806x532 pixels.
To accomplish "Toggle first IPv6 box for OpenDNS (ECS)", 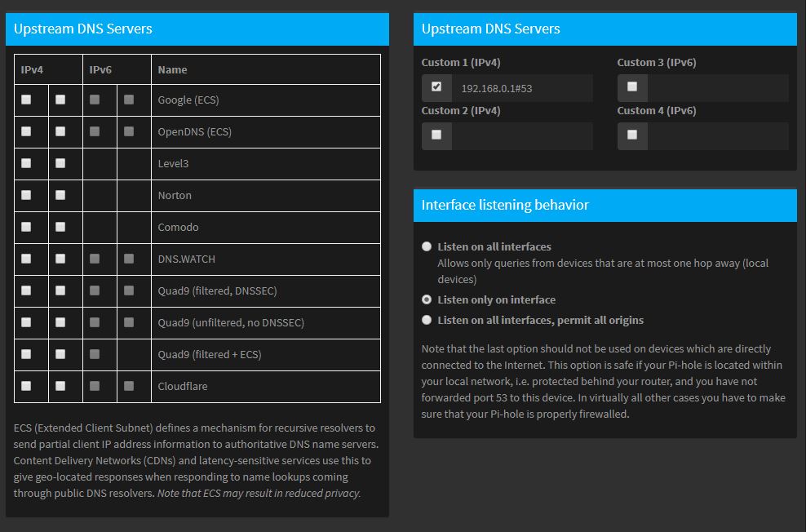I will [95, 131].
